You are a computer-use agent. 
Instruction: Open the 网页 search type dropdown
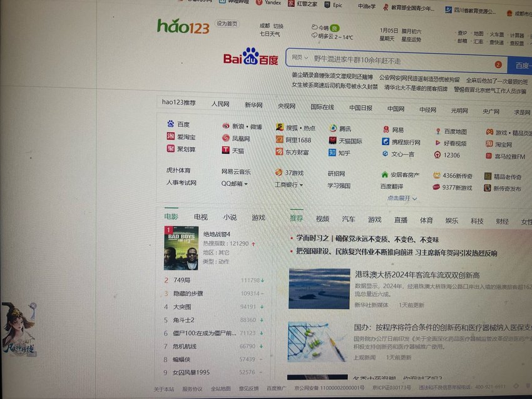300,58
